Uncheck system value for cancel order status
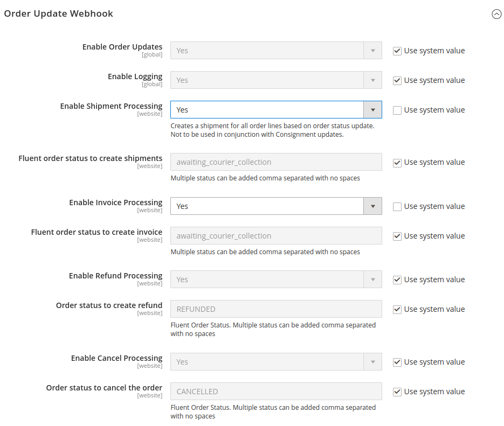 [x=397, y=392]
